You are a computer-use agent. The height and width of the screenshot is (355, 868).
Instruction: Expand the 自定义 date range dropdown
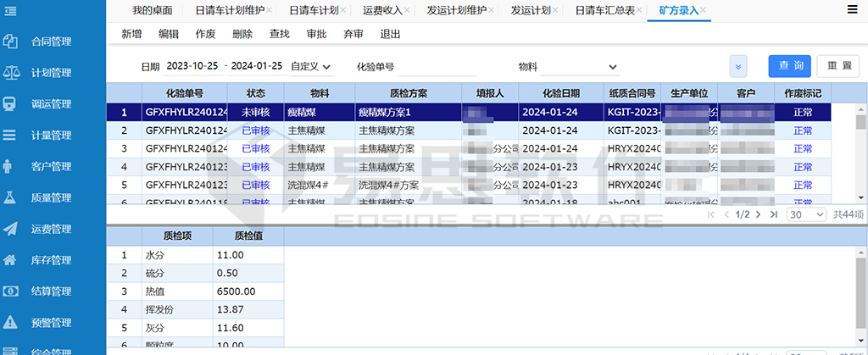click(310, 66)
